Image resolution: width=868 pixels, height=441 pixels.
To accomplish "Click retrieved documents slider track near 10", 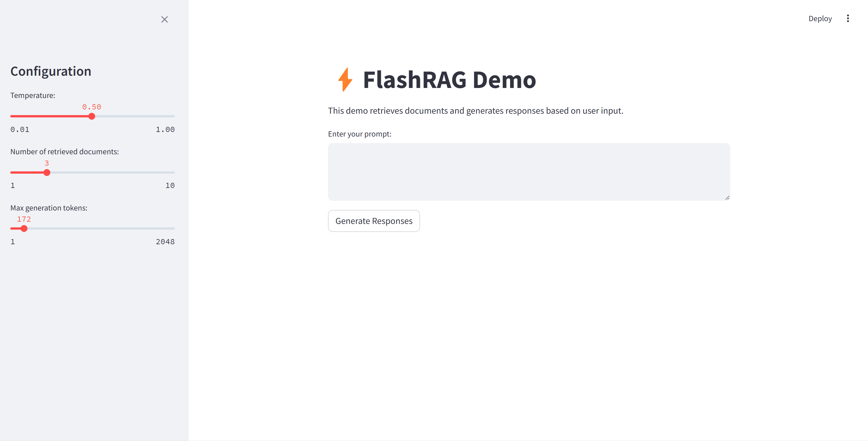I will pyautogui.click(x=170, y=173).
